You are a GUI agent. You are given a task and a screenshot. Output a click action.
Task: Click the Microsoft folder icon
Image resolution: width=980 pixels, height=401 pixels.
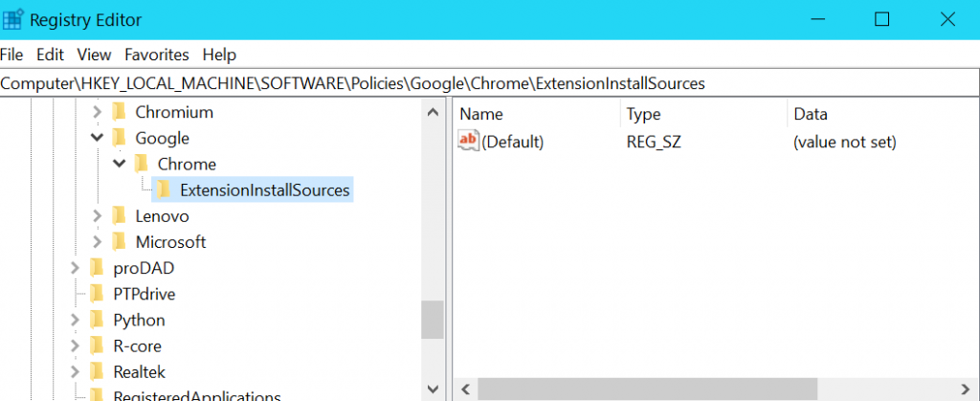click(119, 242)
